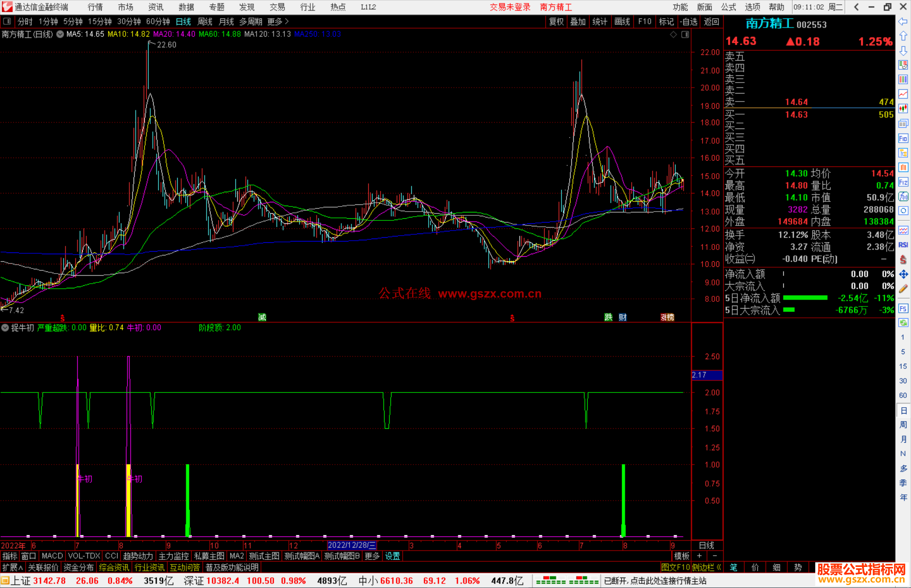
Task: Open dropdown next to 南方精工(日线) label
Action: coord(60,34)
